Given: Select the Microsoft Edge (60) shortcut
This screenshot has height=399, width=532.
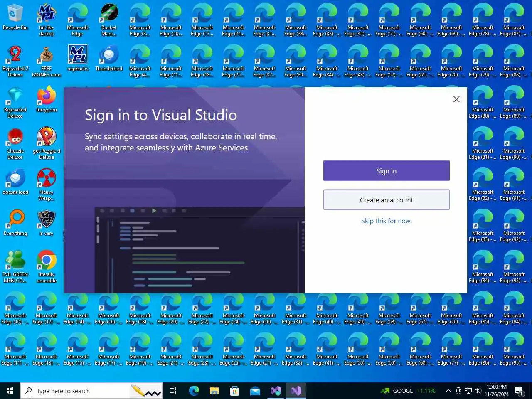Looking at the screenshot, I should click(x=421, y=20).
